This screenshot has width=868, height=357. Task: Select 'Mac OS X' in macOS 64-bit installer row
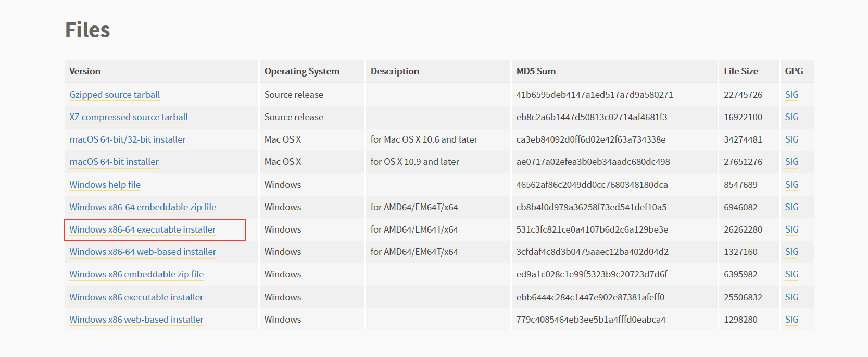283,162
